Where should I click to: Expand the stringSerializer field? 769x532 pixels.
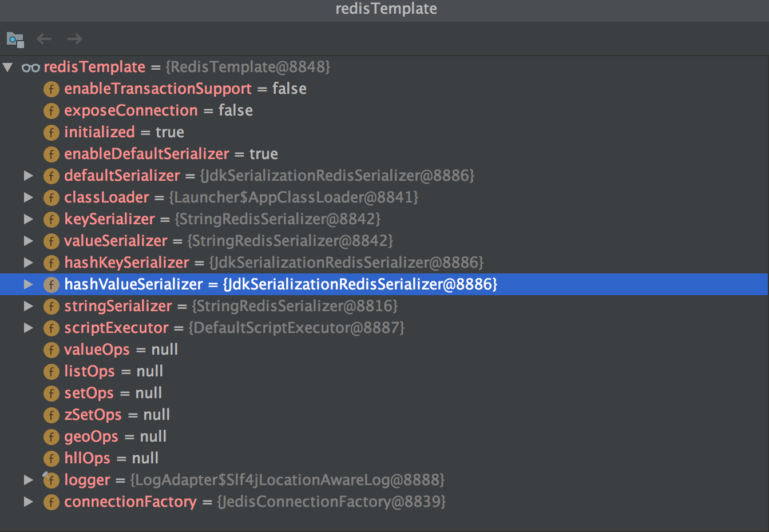[28, 306]
